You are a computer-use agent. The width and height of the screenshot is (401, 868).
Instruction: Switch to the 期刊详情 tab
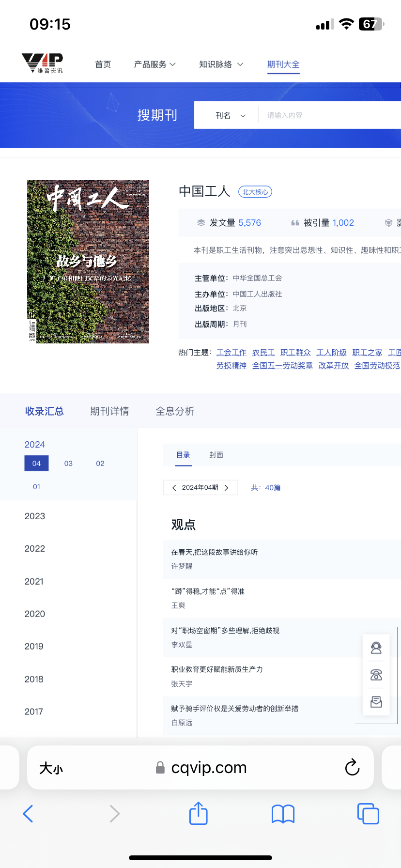tap(109, 411)
